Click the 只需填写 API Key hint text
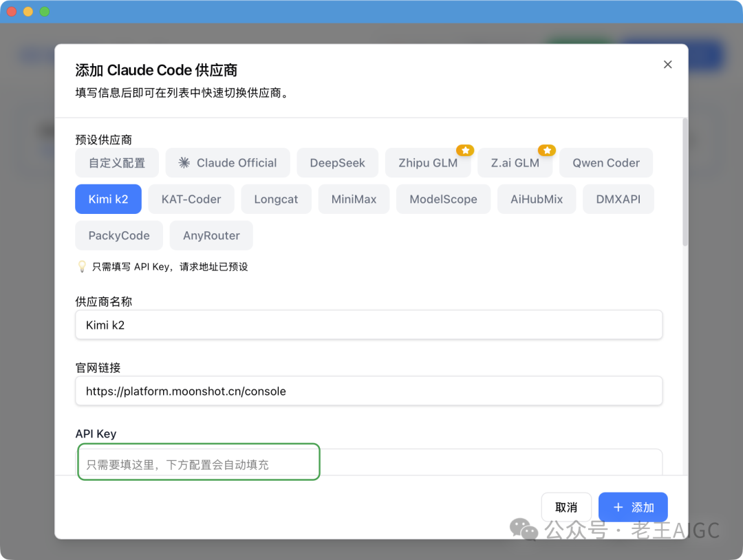This screenshot has width=743, height=560. (x=170, y=267)
